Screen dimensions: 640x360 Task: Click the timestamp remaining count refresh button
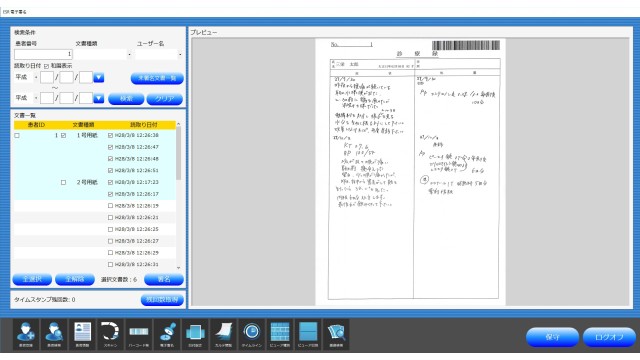click(162, 300)
